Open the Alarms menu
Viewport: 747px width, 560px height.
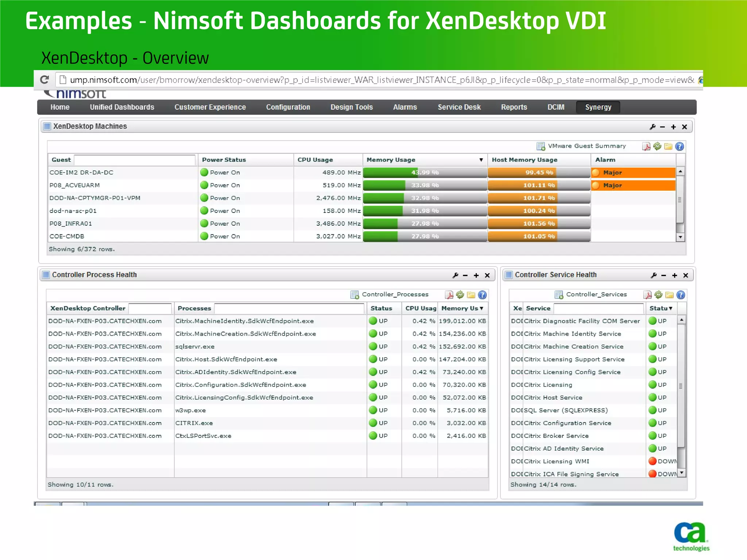tap(405, 107)
